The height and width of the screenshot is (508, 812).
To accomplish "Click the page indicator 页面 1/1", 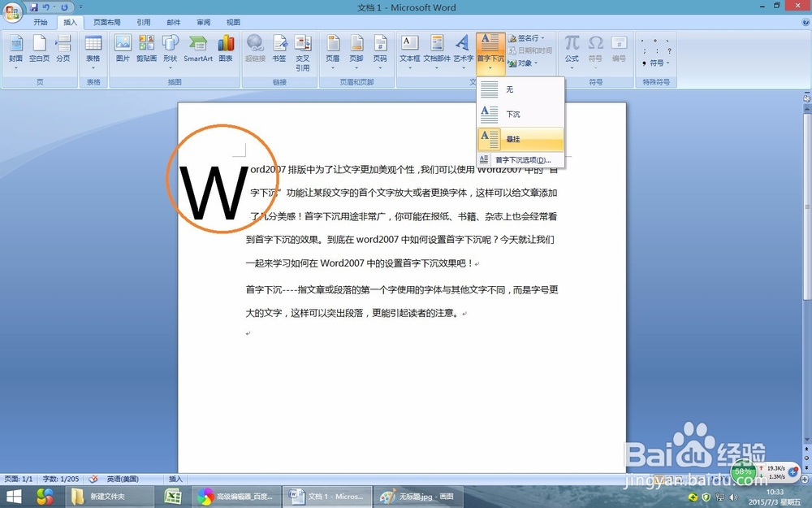I will tap(19, 479).
